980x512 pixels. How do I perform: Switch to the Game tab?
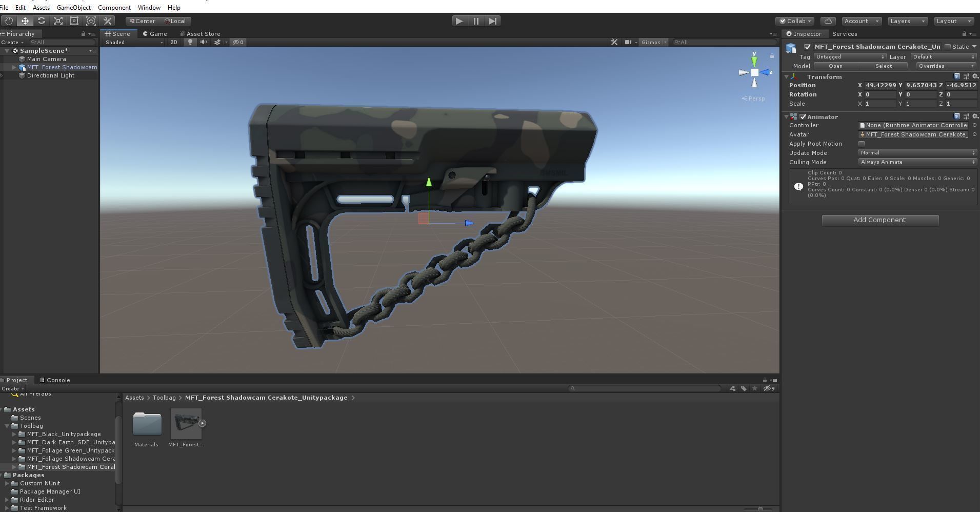(x=155, y=34)
